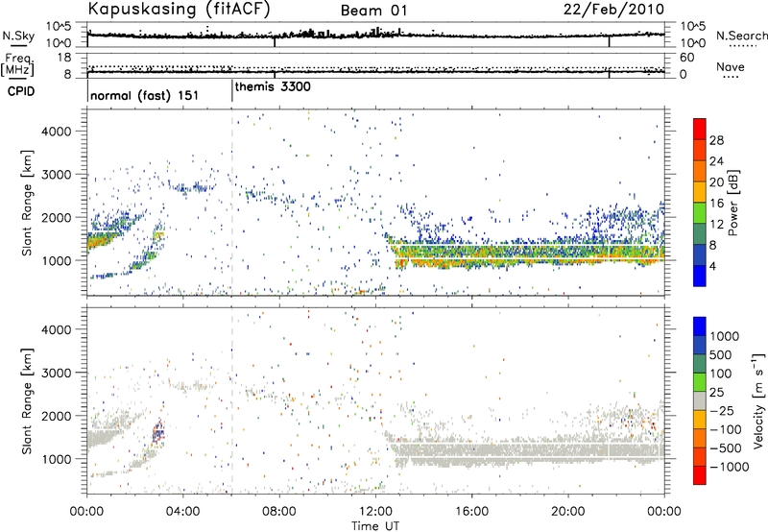The image size is (768, 532).
Task: Click the 'CPID' row label
Action: tap(21, 91)
